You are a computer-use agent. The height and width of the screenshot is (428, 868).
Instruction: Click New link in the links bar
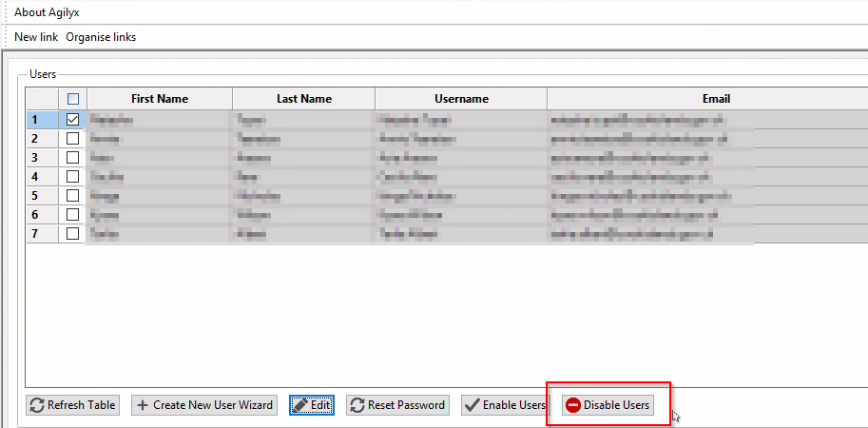click(36, 37)
